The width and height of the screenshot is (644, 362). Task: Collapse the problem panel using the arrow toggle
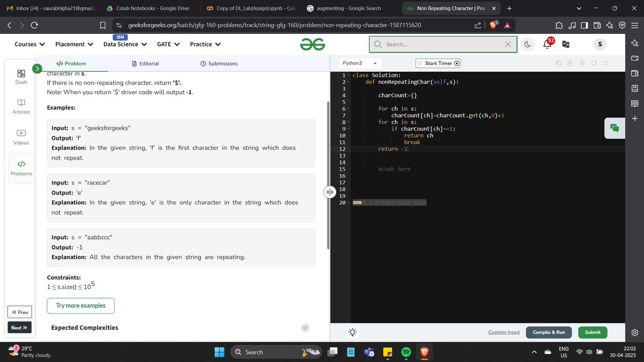coord(330,191)
